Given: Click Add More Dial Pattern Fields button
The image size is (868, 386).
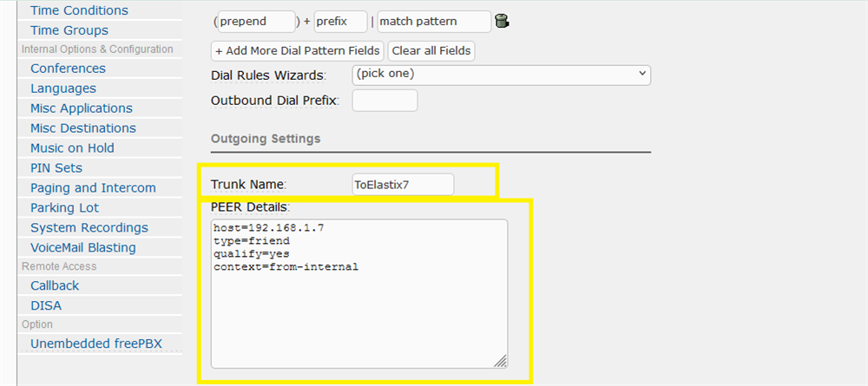Looking at the screenshot, I should (x=298, y=50).
